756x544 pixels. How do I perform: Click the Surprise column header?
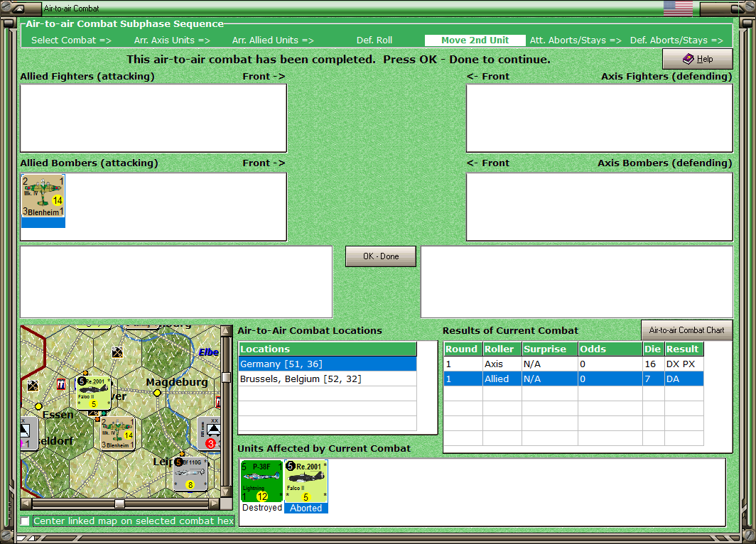(550, 349)
